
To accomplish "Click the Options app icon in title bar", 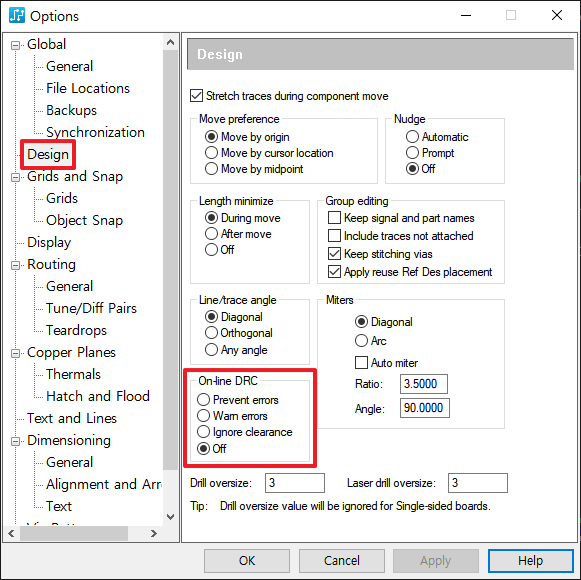I will [17, 16].
